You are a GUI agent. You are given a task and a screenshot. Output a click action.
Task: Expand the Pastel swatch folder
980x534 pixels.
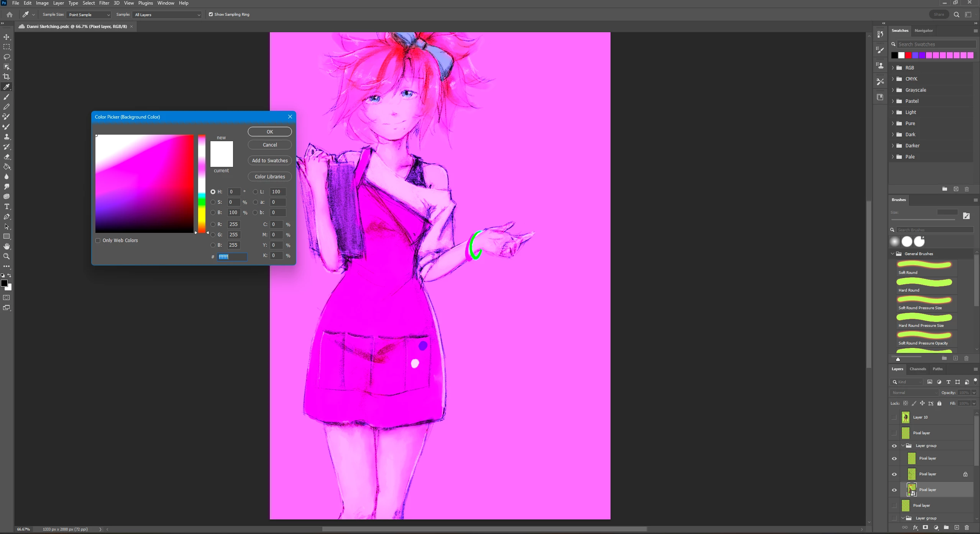[893, 101]
